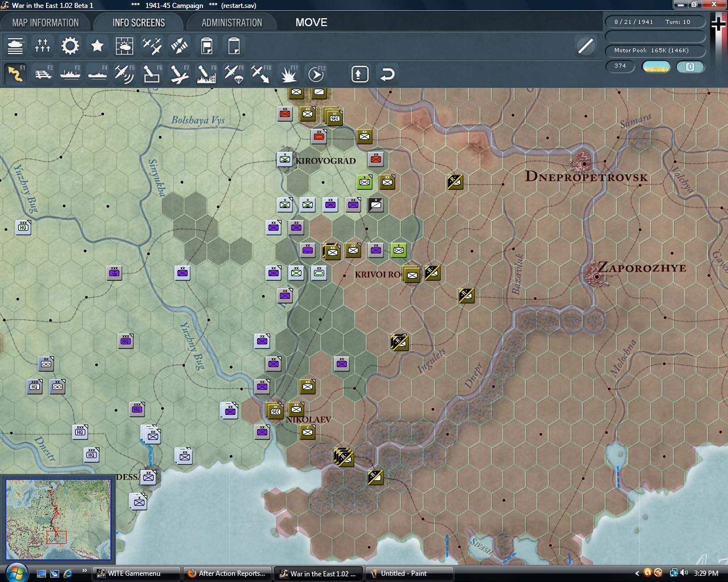Select Amphibious transport mode (F4)
Screen dimensions: 728x582
click(x=97, y=74)
